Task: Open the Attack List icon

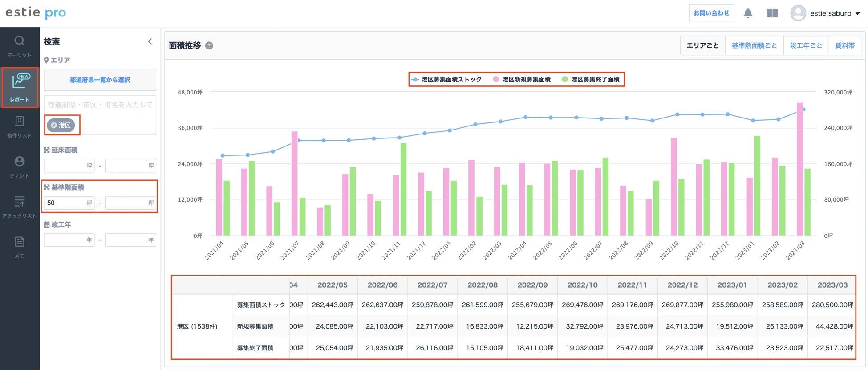Action: tap(20, 202)
